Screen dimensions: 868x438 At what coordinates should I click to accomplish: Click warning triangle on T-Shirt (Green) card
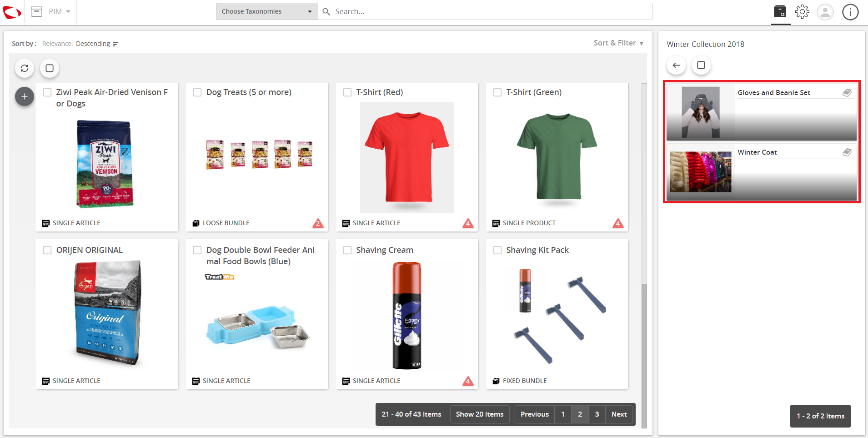[x=618, y=223]
